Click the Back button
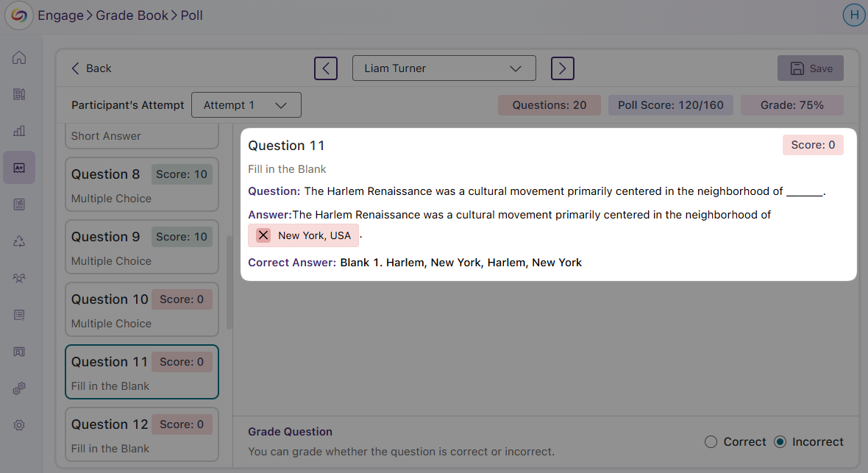 point(91,68)
